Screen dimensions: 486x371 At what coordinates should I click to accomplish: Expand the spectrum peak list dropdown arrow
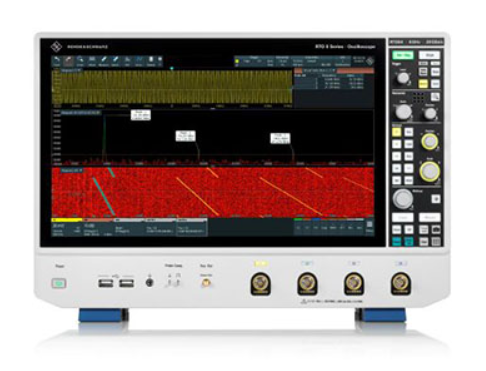tap(334, 71)
